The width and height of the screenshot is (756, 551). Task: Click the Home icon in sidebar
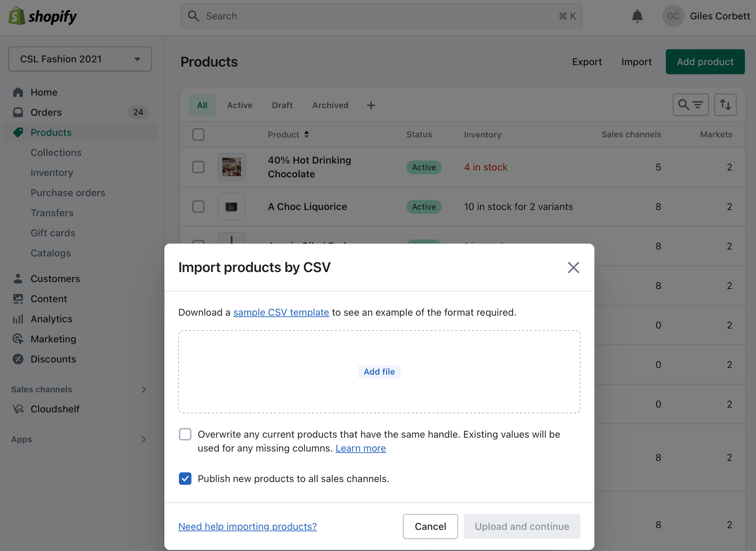point(18,92)
